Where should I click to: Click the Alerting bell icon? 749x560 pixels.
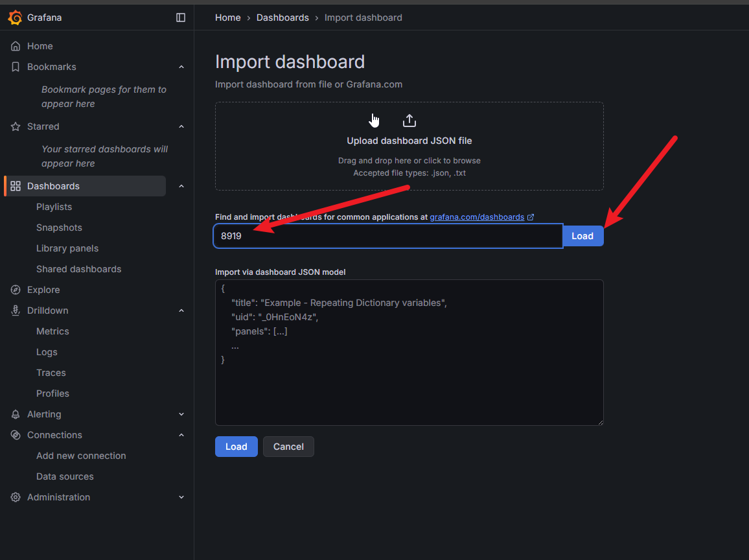pos(16,414)
